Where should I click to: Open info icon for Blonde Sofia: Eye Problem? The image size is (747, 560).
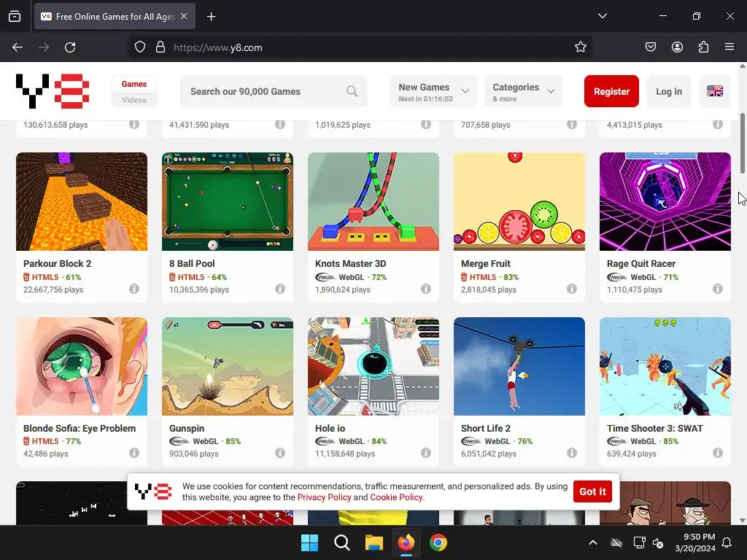[x=134, y=453]
